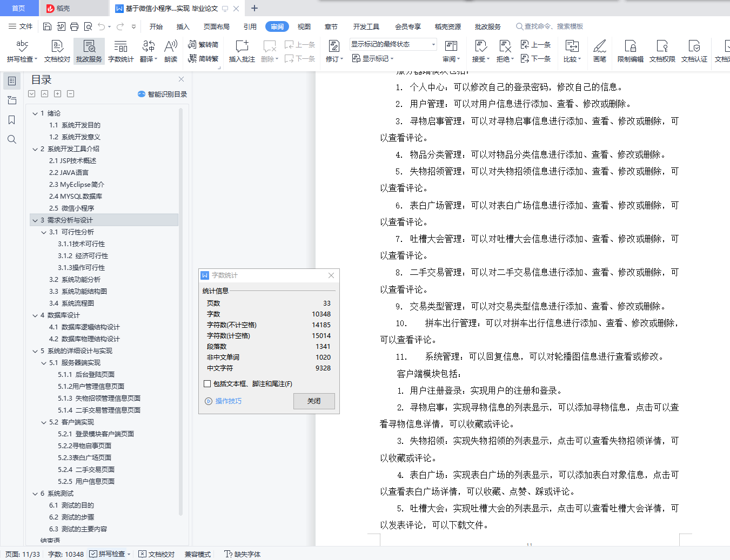The height and width of the screenshot is (560, 730).
Task: Click 兼容模式 in the status bar
Action: 198,554
